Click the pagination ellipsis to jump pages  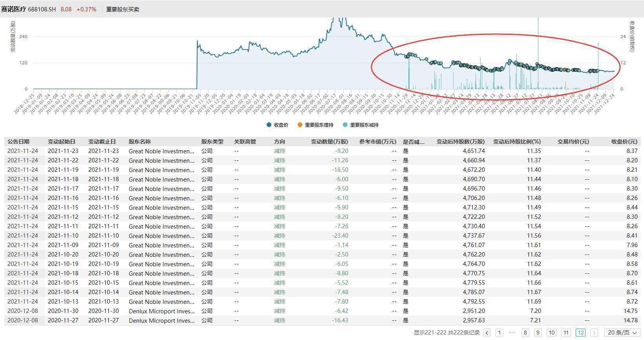click(x=512, y=333)
